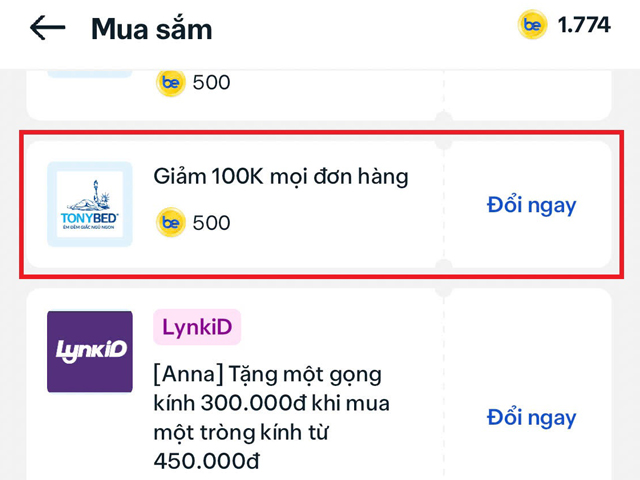The width and height of the screenshot is (640, 480).
Task: Tap the be coin icon in TONYBED offer
Action: coord(171,222)
